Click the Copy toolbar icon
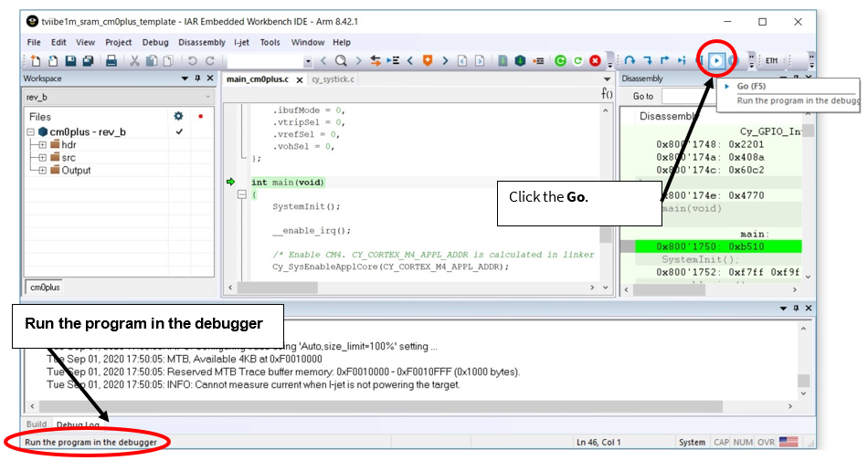This screenshot has height=471, width=868. pyautogui.click(x=151, y=61)
